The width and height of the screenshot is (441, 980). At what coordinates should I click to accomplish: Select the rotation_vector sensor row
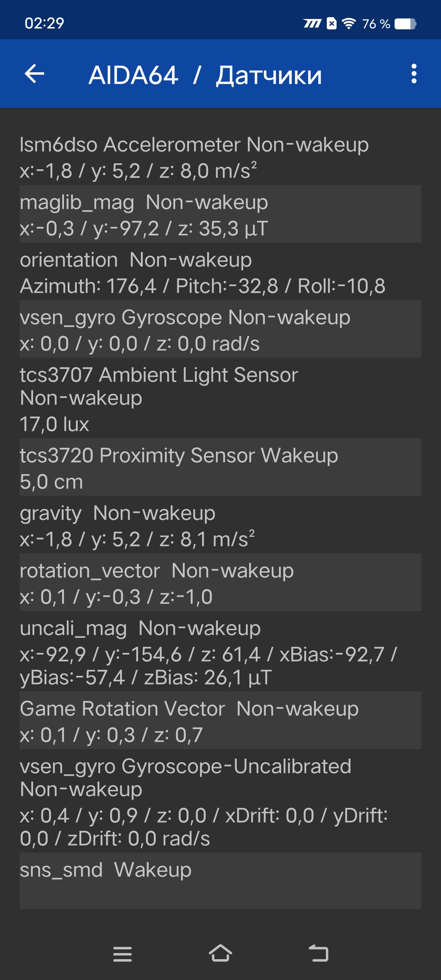[220, 582]
